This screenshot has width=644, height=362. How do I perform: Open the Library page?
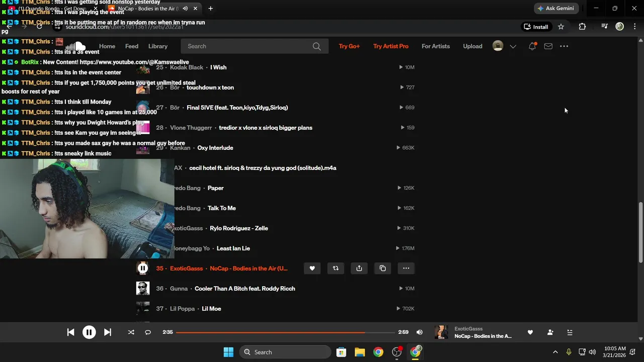click(158, 46)
